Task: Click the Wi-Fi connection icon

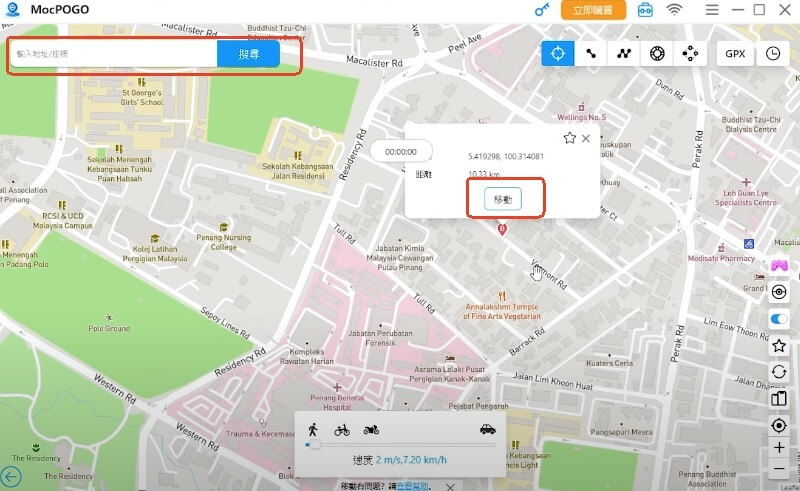Action: [674, 9]
